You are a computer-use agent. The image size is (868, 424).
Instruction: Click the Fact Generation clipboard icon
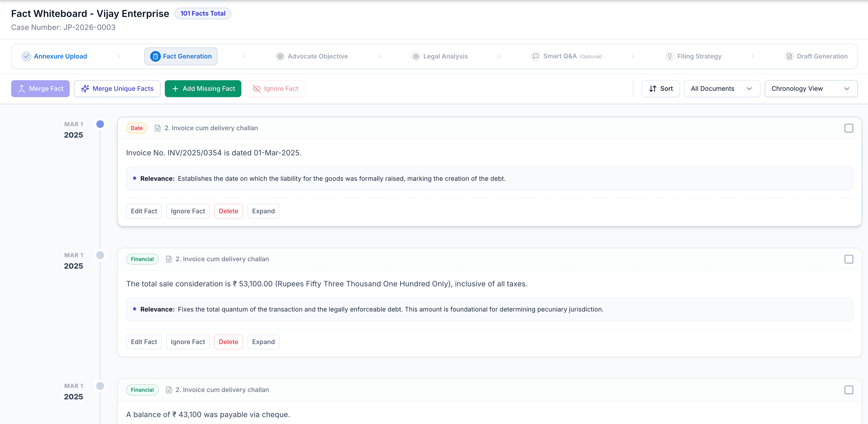(155, 56)
